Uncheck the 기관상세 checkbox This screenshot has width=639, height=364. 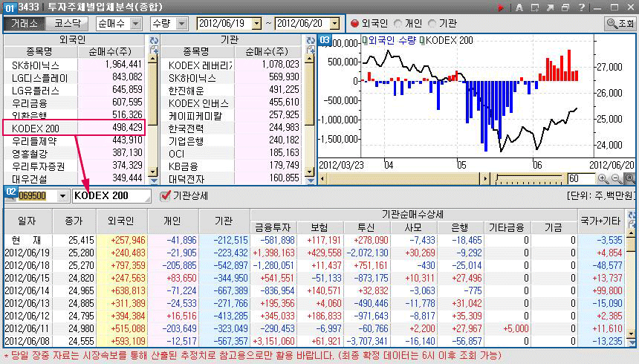[x=166, y=195]
